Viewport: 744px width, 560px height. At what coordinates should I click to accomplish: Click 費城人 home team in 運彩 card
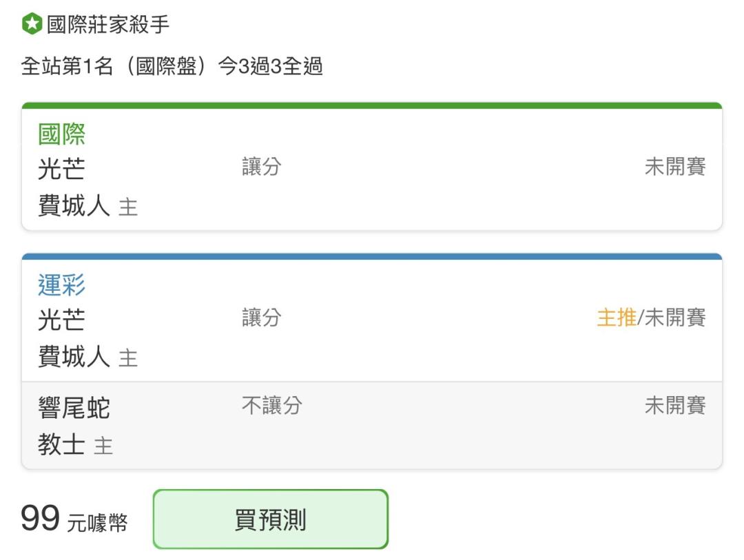click(74, 356)
